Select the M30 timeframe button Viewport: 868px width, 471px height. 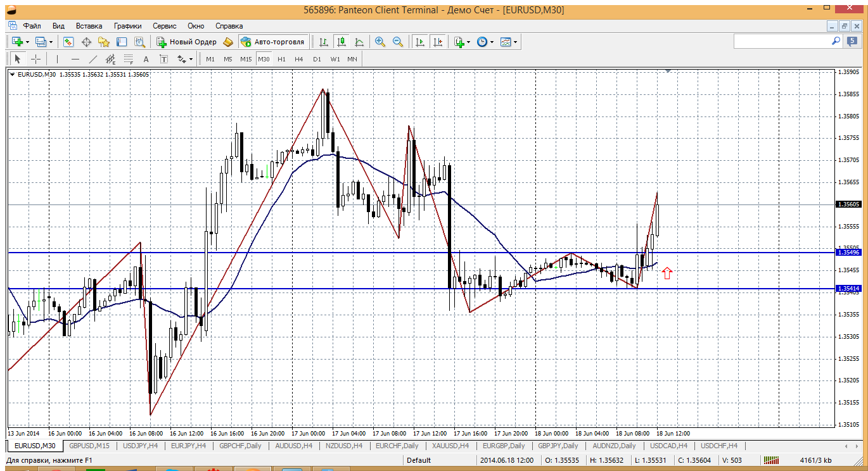point(264,59)
